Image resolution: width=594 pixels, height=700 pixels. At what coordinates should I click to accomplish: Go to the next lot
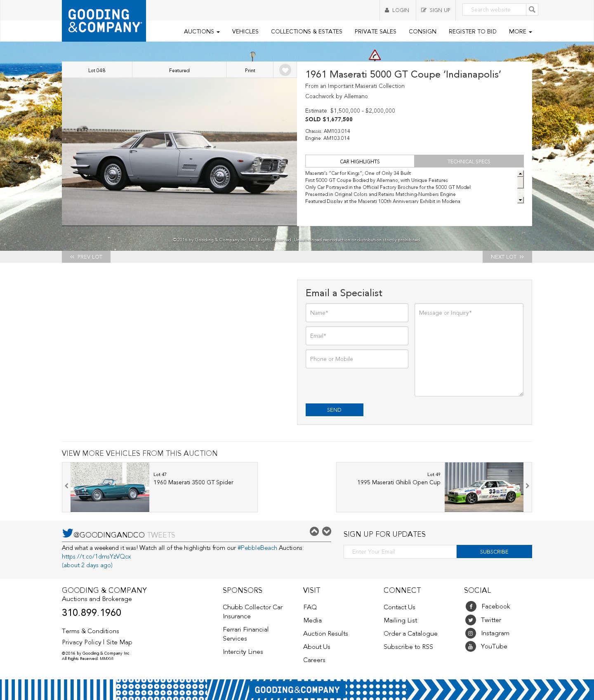coord(507,257)
